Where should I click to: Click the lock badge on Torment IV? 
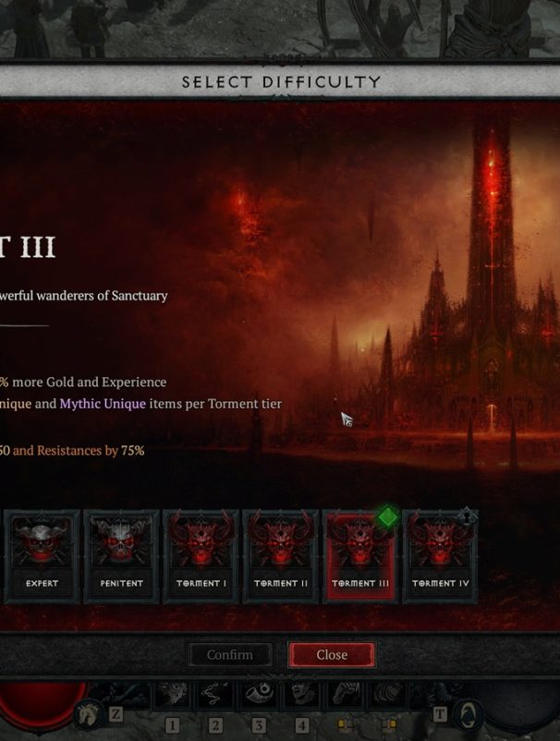467,516
